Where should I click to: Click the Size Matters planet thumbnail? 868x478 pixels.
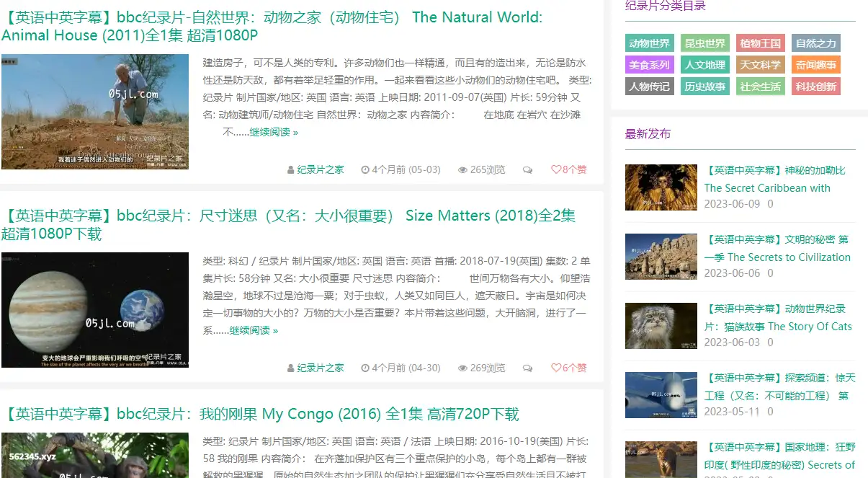(x=95, y=310)
